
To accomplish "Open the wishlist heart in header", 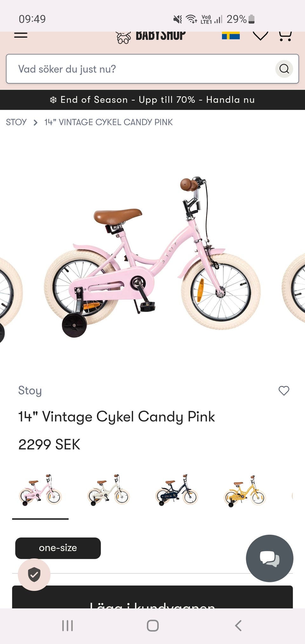I will pos(260,36).
